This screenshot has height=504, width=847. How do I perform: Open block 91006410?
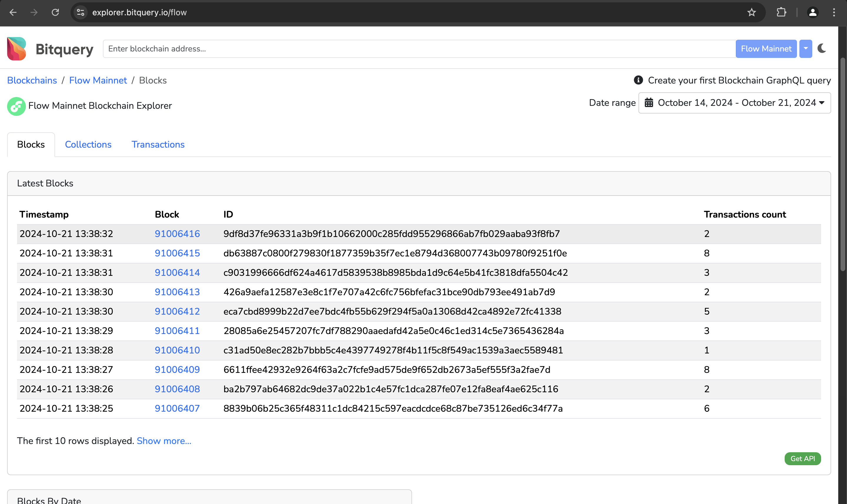177,350
